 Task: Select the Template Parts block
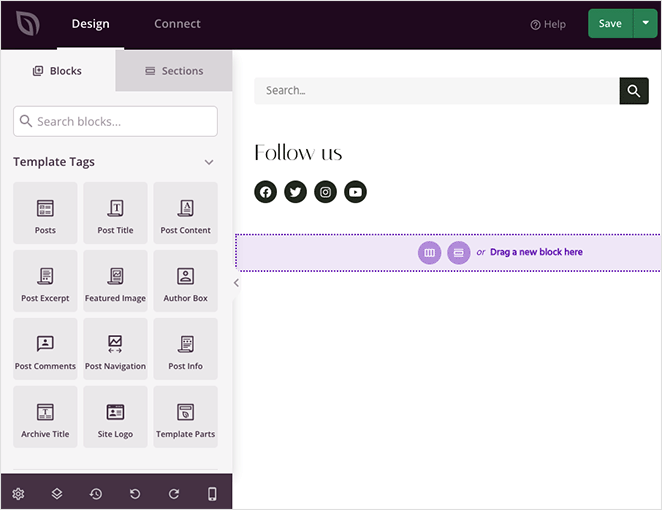point(185,417)
